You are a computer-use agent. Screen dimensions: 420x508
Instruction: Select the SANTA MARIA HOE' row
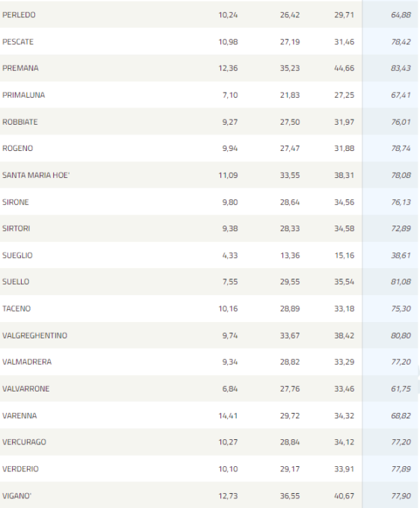click(210, 176)
